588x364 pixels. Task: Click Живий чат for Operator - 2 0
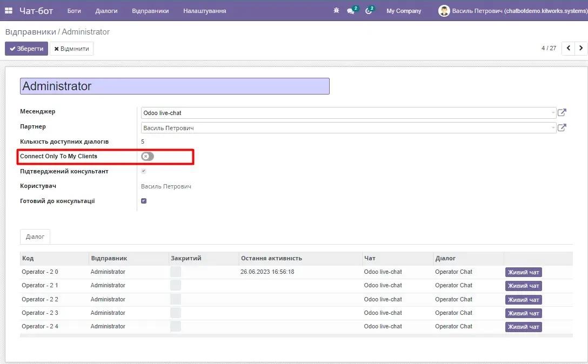523,272
